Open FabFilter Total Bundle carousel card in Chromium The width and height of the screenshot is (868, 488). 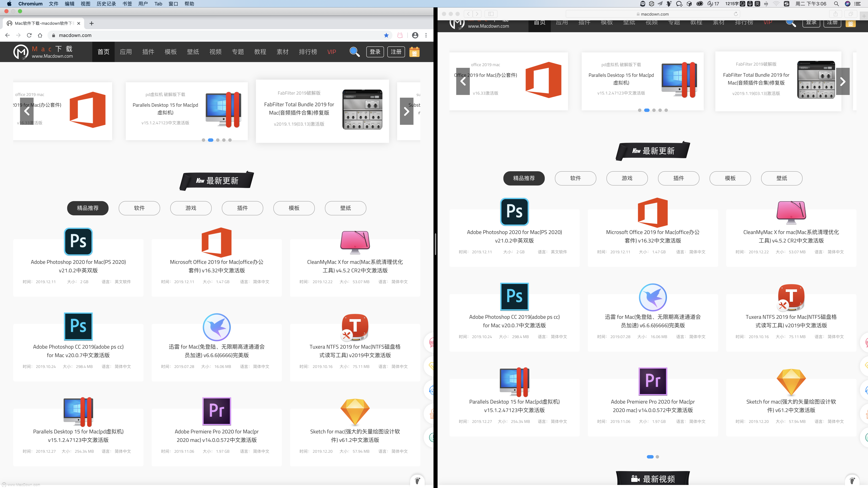pos(322,111)
